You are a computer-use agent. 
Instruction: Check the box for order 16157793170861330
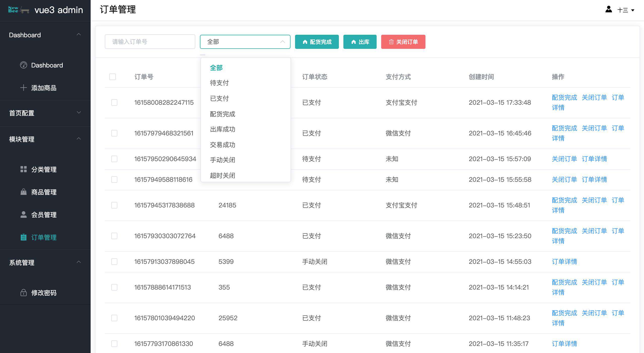click(x=114, y=344)
